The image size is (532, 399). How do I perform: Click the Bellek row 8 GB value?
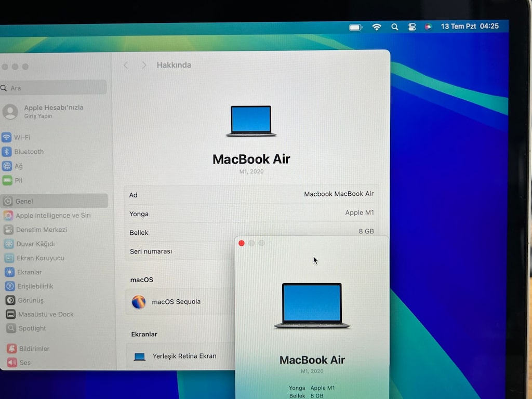pyautogui.click(x=366, y=231)
